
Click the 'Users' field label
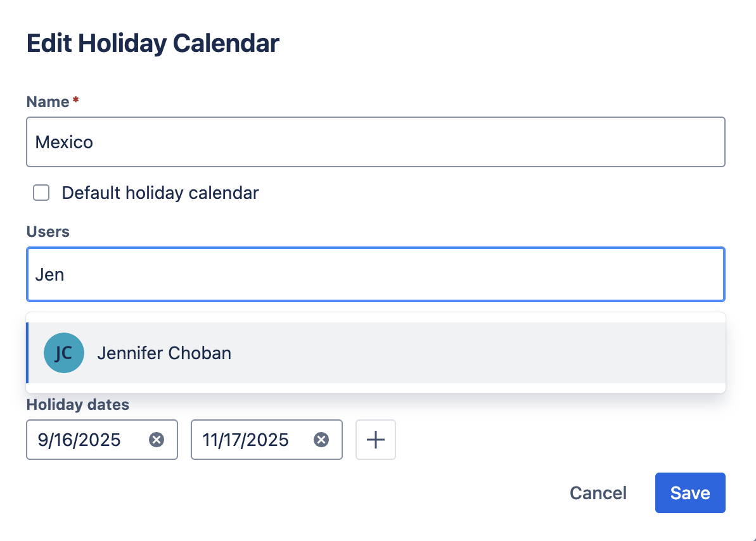(x=48, y=231)
